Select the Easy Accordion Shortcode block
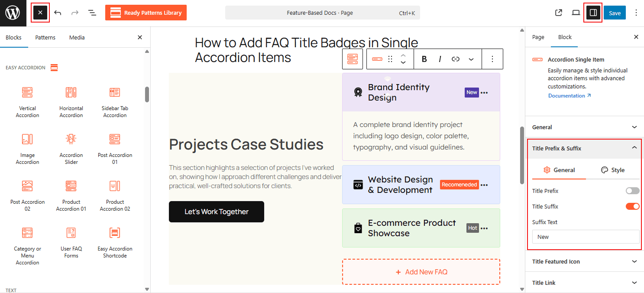The height and width of the screenshot is (293, 644). tap(114, 241)
